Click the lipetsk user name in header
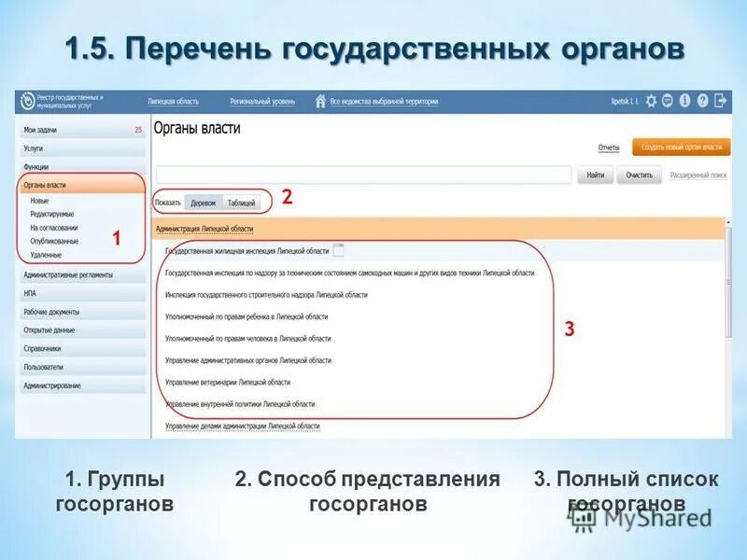The height and width of the screenshot is (560, 747). [625, 101]
